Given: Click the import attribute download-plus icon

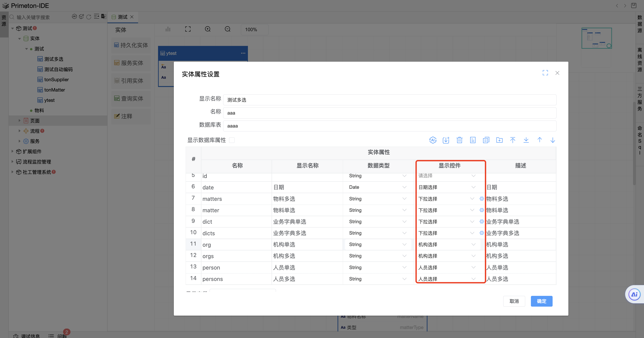Looking at the screenshot, I should [x=446, y=140].
